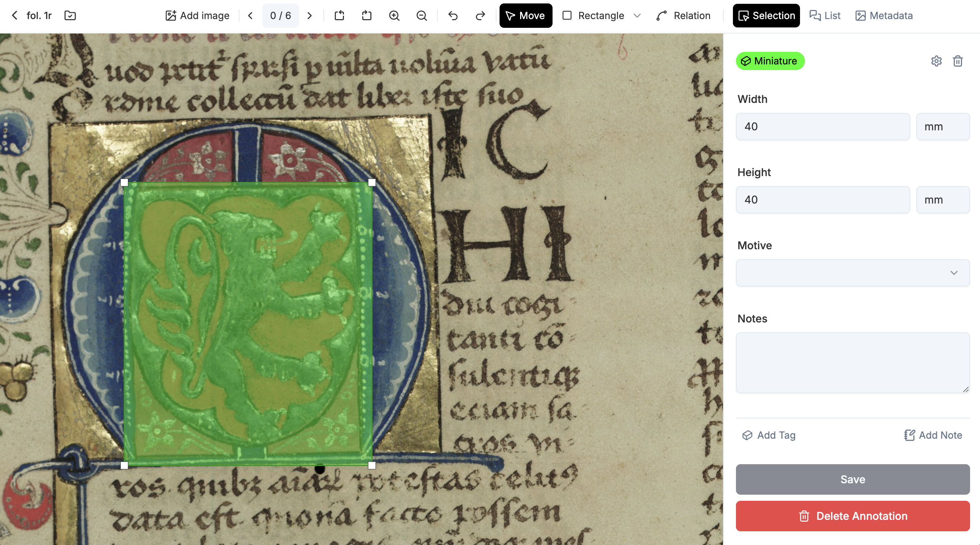980x545 pixels.
Task: Grab the top-right selection handle
Action: pos(372,183)
